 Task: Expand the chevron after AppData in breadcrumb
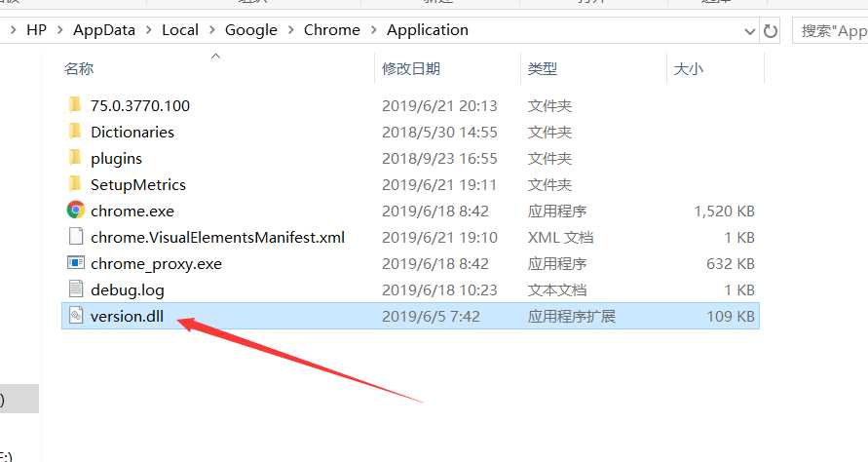148,30
